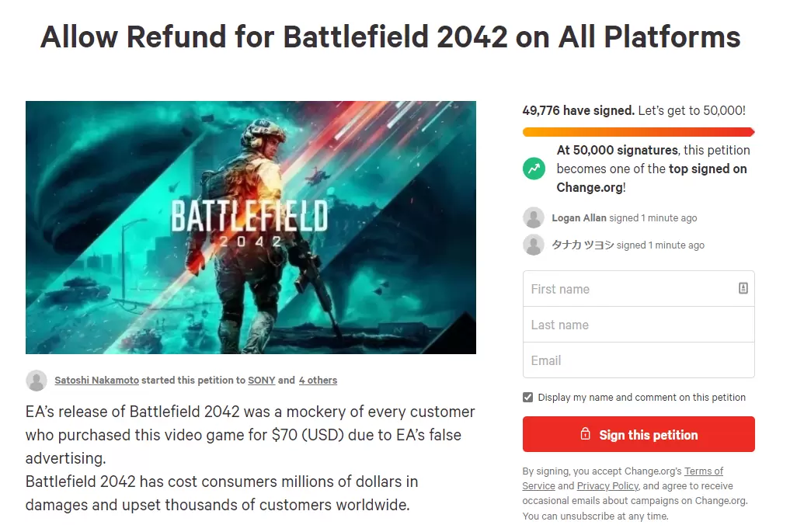Click the petition title heading
790x532 pixels.
390,37
